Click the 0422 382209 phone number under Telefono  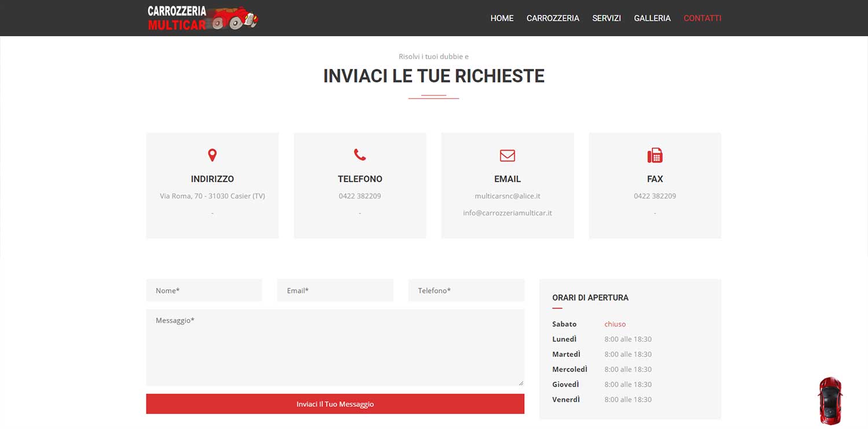(x=360, y=196)
